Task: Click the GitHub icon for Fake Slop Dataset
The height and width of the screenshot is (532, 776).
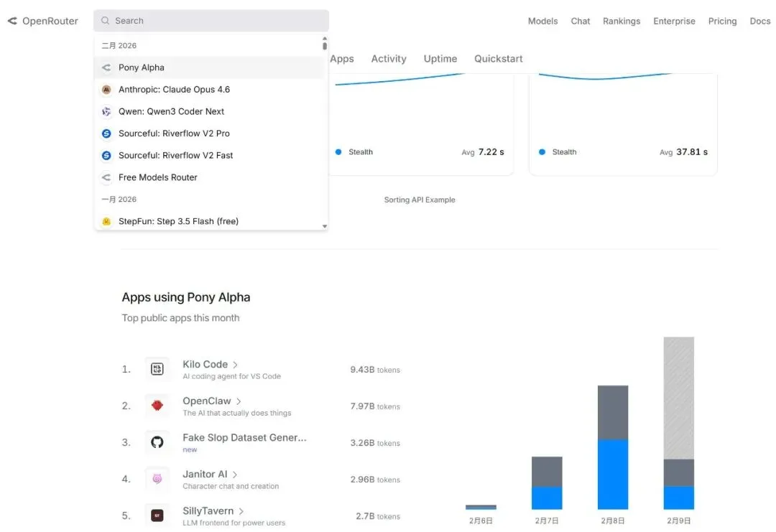Action: click(x=157, y=442)
